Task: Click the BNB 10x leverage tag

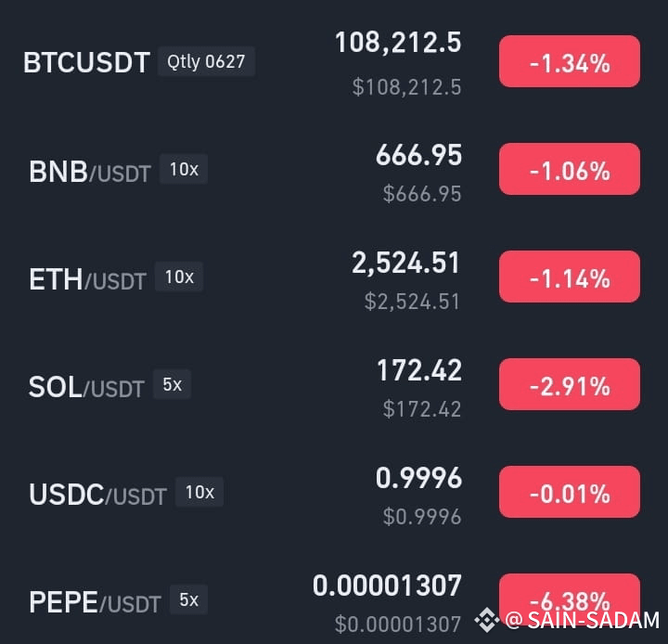Action: [x=184, y=169]
